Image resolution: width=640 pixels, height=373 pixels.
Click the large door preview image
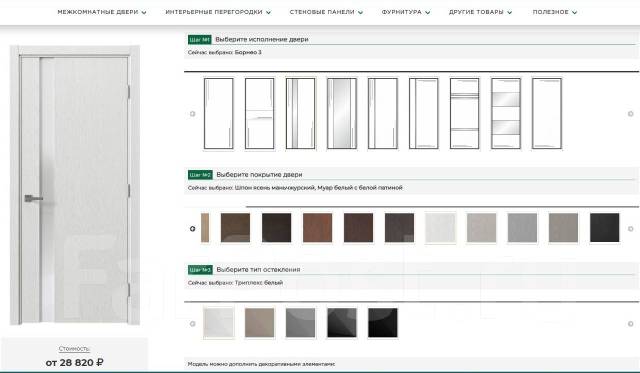click(75, 185)
